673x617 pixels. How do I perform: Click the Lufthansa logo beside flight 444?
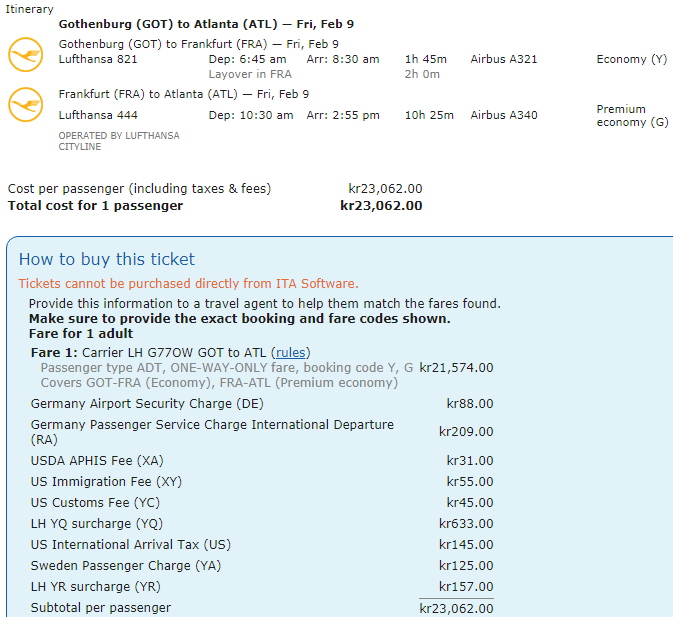pyautogui.click(x=26, y=105)
